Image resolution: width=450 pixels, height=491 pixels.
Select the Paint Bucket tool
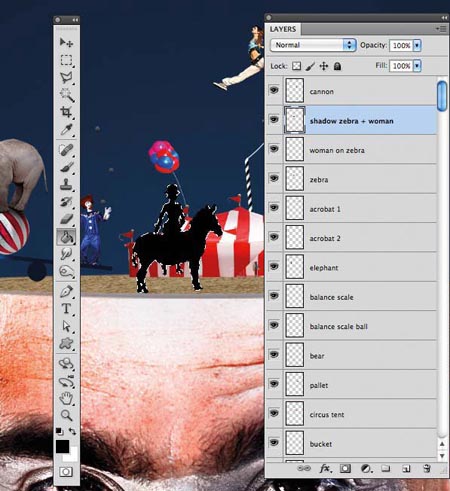tap(66, 237)
